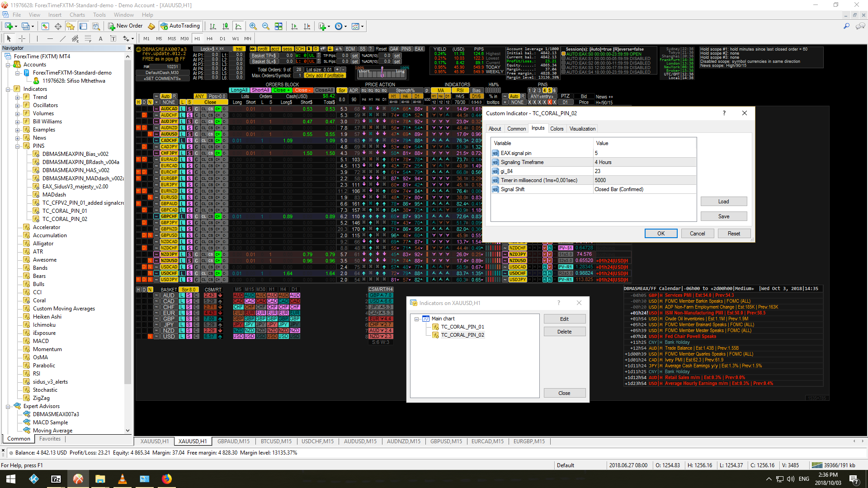This screenshot has height=488, width=868.
Task: Zoom in on the chart
Action: (x=253, y=26)
